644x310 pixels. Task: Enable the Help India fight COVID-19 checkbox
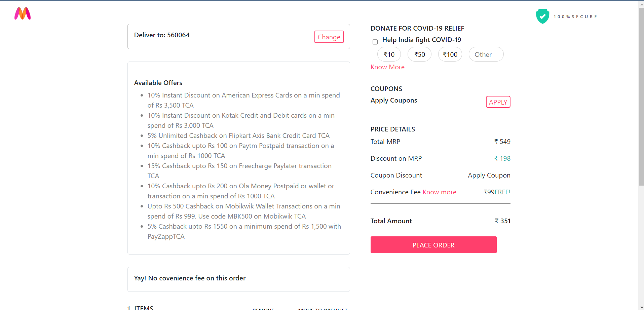click(x=375, y=42)
